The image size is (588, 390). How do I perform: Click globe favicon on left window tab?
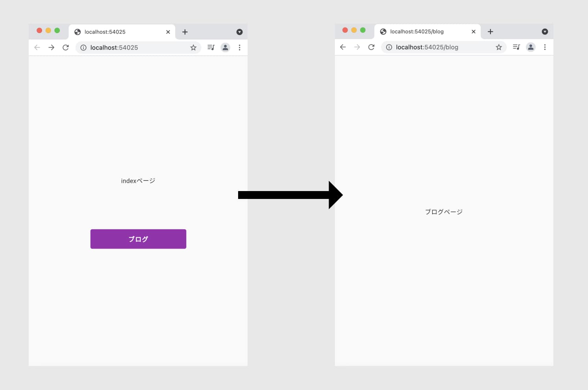tap(78, 32)
